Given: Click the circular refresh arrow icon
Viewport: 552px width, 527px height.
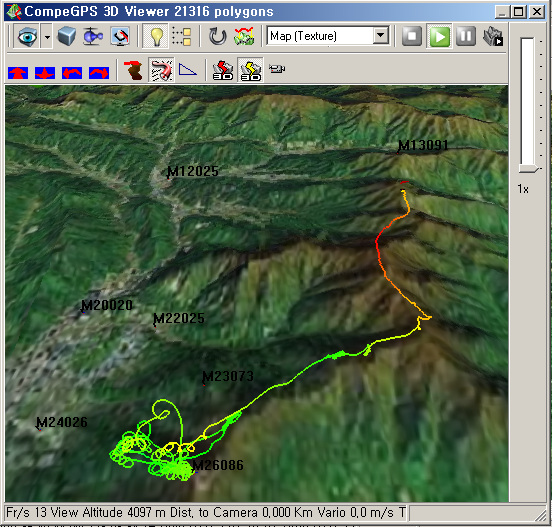Looking at the screenshot, I should click(217, 36).
